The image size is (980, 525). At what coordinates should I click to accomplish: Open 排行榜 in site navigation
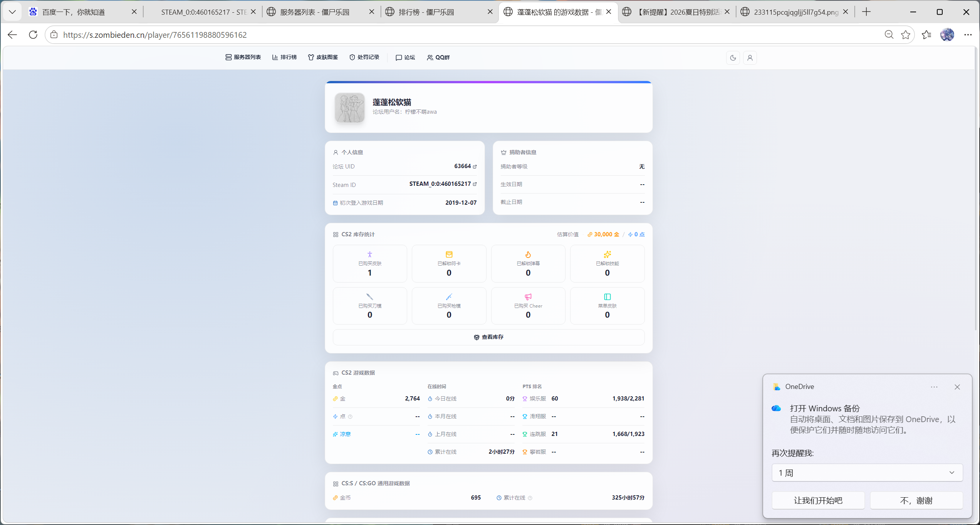click(x=284, y=57)
